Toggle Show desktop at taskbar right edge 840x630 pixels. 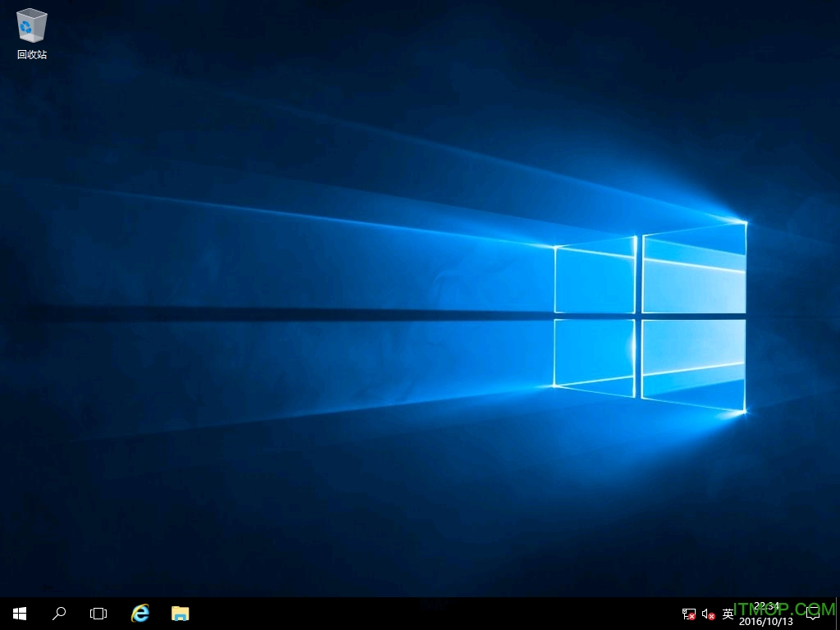pyautogui.click(x=838, y=613)
